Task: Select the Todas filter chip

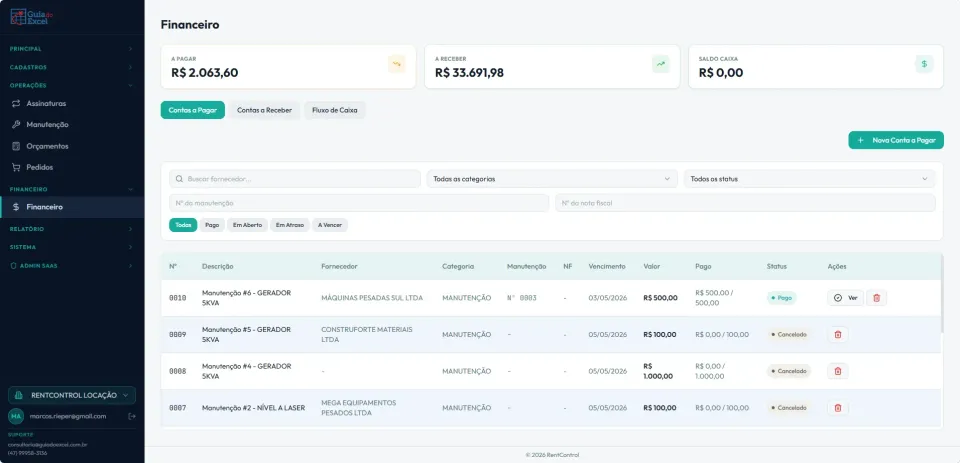Action: click(x=183, y=225)
